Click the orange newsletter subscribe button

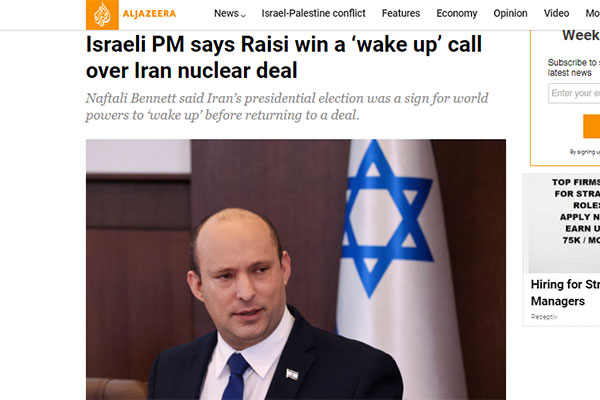[592, 126]
